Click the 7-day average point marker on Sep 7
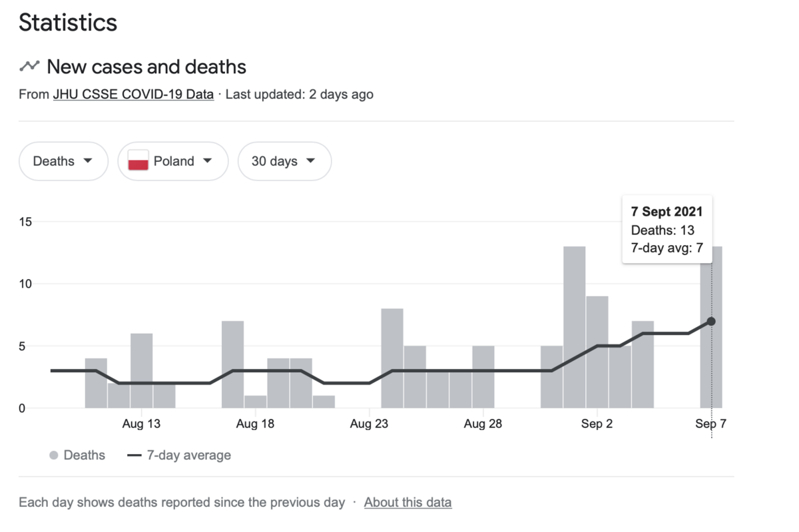 711,321
